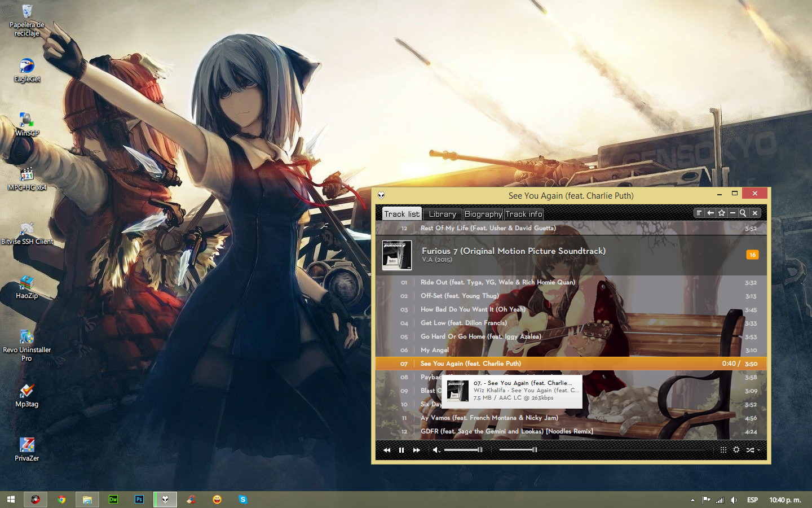
Task: Open the Biography tab
Action: (x=483, y=214)
